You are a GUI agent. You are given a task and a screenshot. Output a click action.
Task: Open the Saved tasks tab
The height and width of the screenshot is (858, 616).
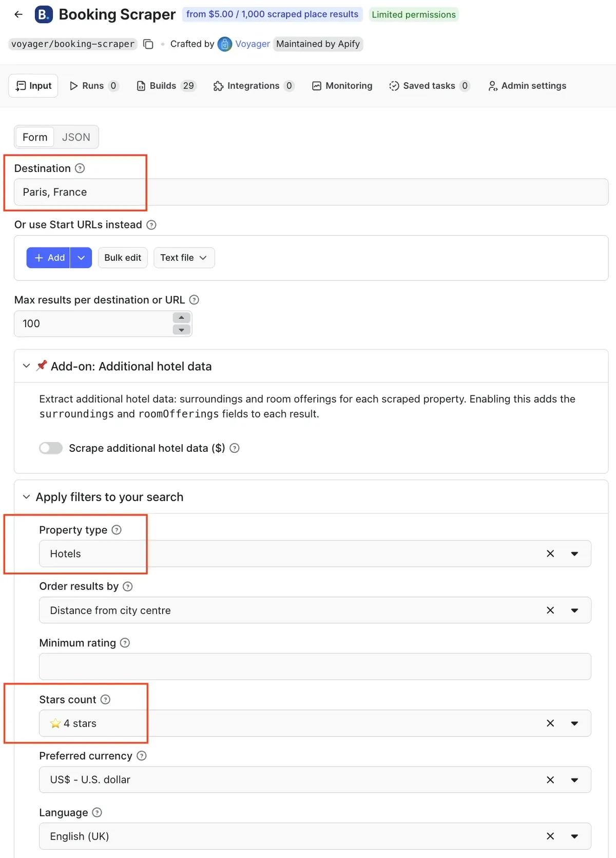pos(430,86)
